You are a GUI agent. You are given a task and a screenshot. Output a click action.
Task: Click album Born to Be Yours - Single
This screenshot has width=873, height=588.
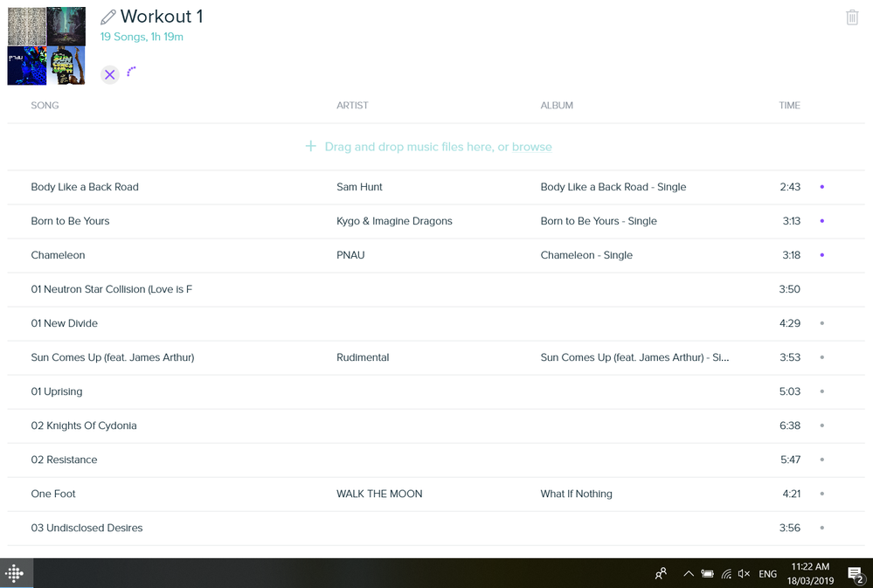(599, 221)
